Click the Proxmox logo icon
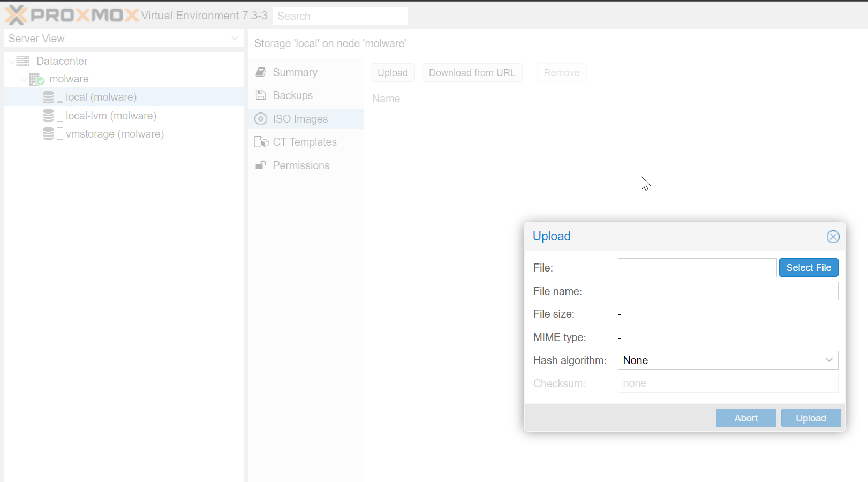Screen dimensions: 868x482 tap(16, 16)
